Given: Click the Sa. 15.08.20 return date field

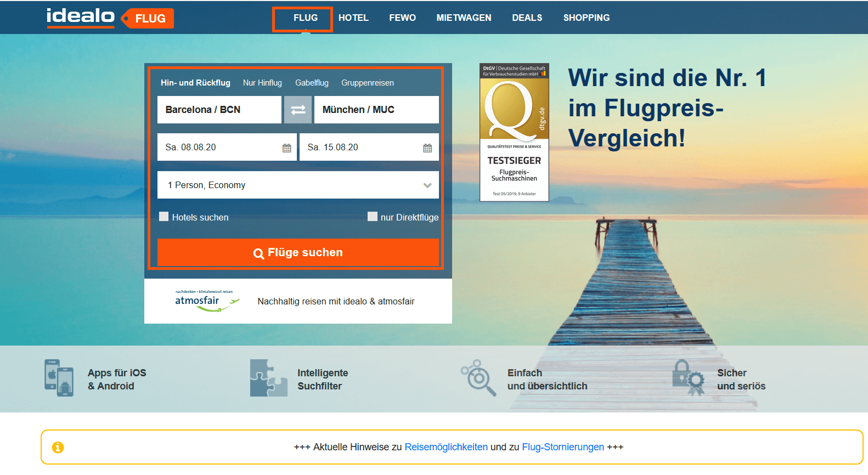Looking at the screenshot, I should coord(369,147).
